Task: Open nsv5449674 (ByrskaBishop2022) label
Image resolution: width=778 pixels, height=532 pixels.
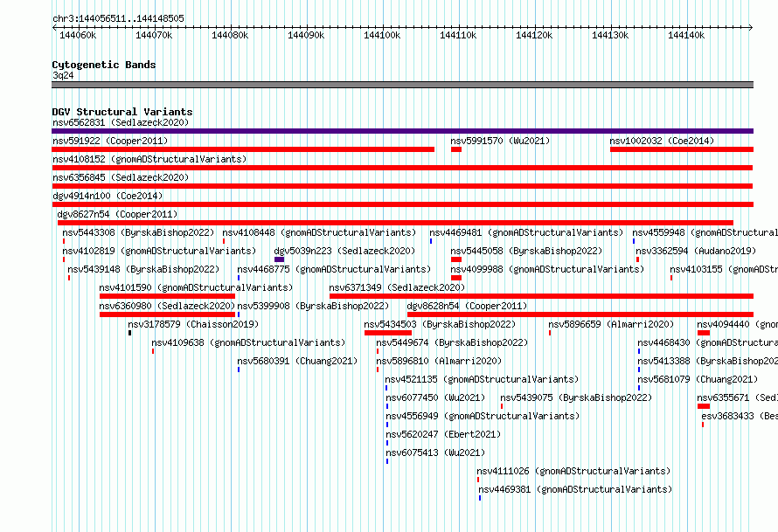Action: (x=452, y=342)
